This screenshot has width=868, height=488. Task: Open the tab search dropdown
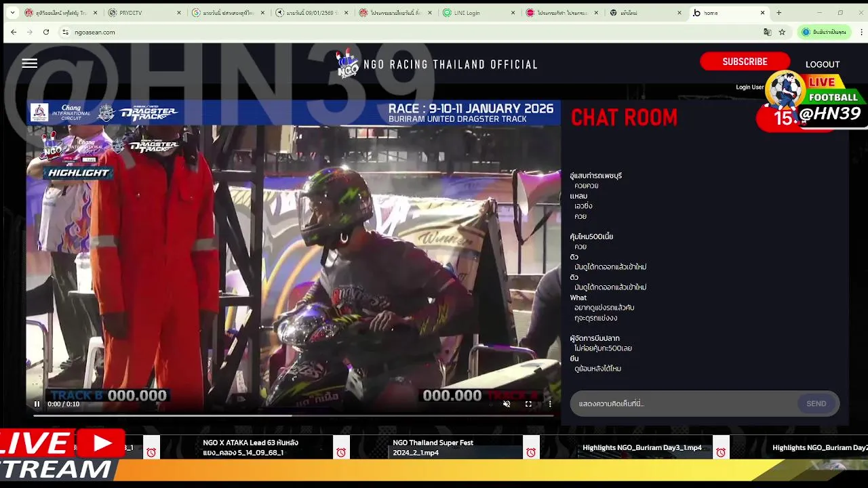pyautogui.click(x=12, y=13)
